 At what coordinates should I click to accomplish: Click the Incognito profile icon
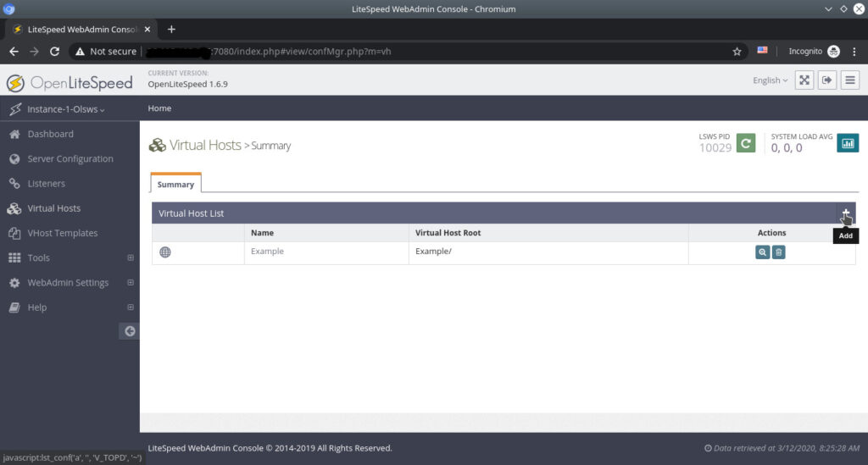833,52
